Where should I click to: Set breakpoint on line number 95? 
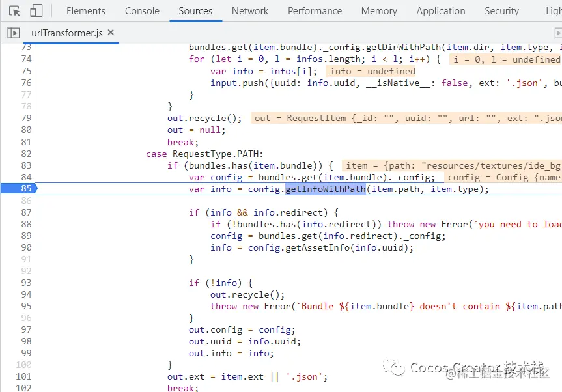pyautogui.click(x=27, y=306)
